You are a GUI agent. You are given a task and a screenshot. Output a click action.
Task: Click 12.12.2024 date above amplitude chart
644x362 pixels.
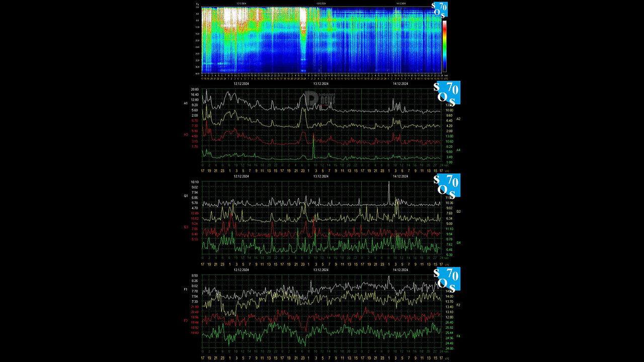pos(241,84)
